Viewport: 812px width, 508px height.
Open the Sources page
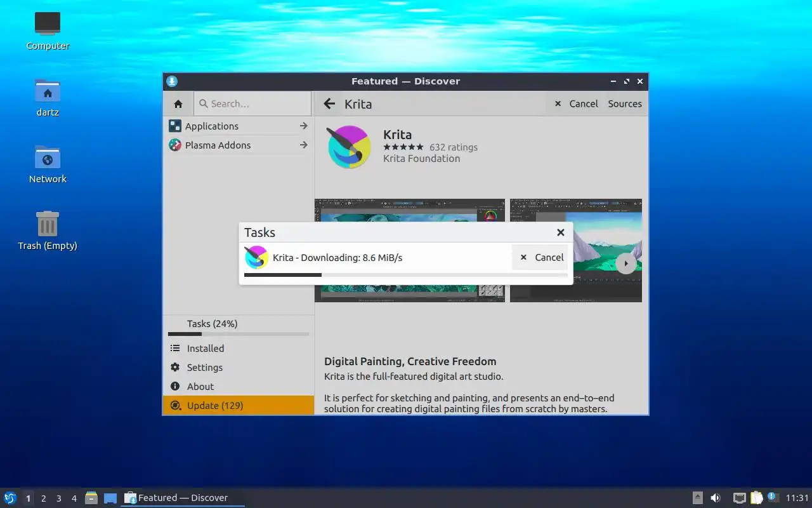[625, 104]
